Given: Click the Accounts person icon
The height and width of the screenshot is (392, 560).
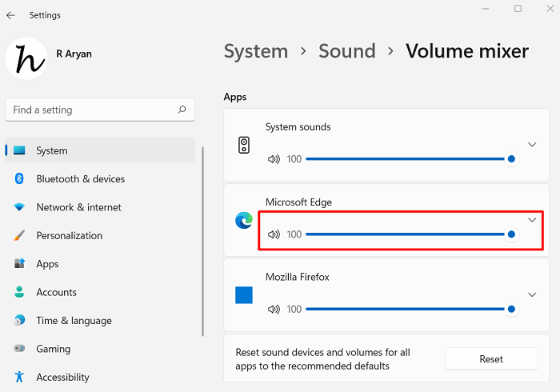Looking at the screenshot, I should tap(19, 292).
